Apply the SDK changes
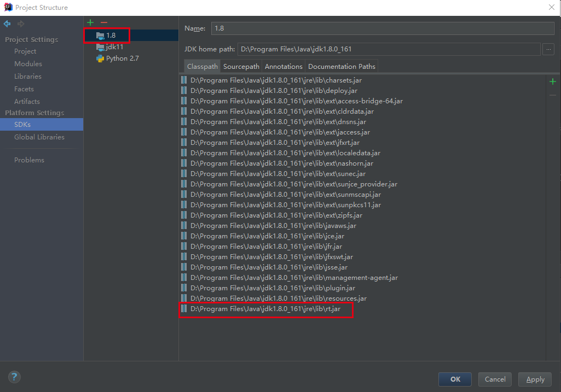 click(x=535, y=379)
